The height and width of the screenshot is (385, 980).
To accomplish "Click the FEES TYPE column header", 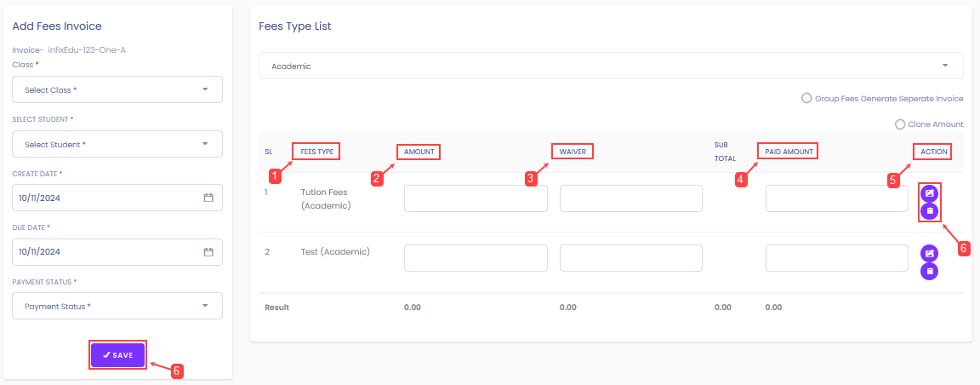I will (x=316, y=152).
